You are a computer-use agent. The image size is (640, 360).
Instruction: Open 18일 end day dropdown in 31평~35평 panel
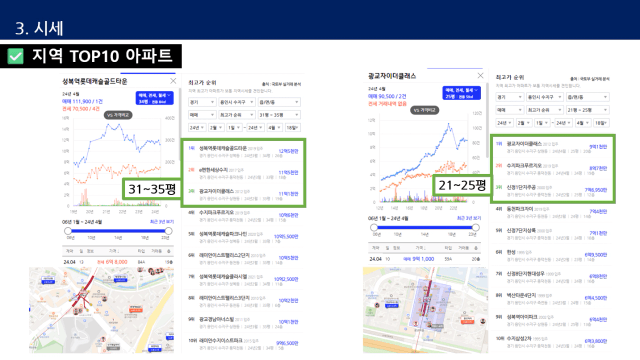[x=293, y=128]
